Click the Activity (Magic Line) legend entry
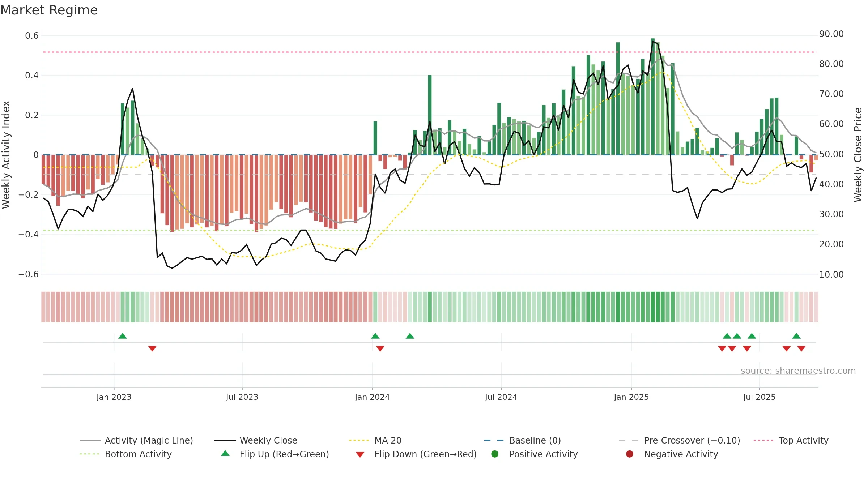This screenshot has height=488, width=868. coord(136,440)
